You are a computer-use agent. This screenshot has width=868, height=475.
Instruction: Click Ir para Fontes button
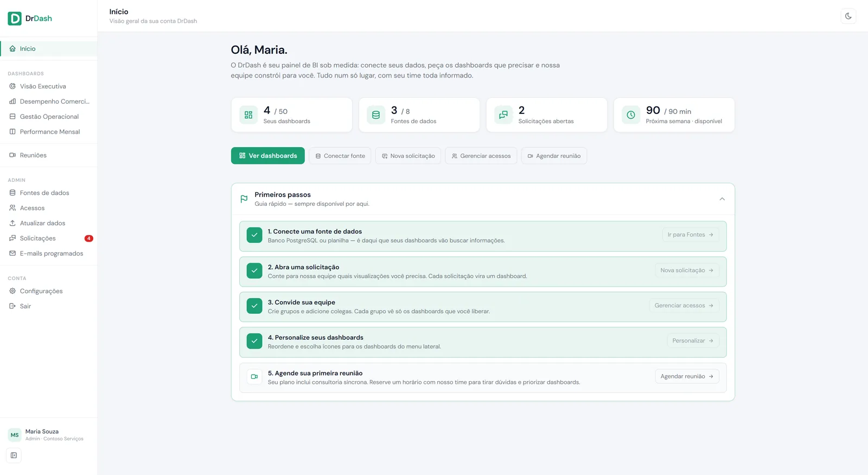click(691, 235)
